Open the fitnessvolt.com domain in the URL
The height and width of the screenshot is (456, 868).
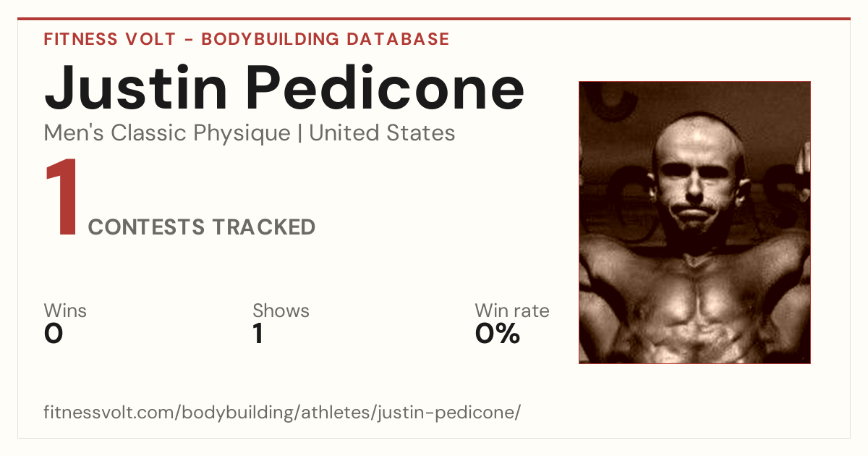point(110,413)
